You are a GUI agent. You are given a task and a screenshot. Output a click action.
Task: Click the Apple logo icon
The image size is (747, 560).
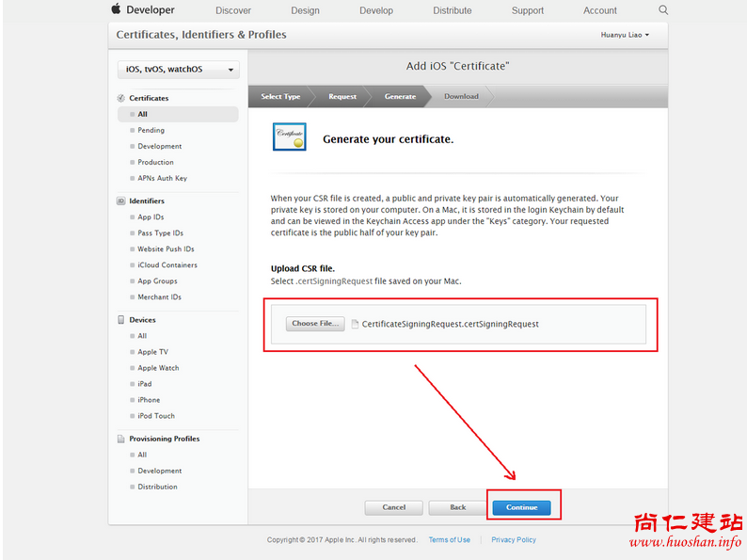coord(116,9)
